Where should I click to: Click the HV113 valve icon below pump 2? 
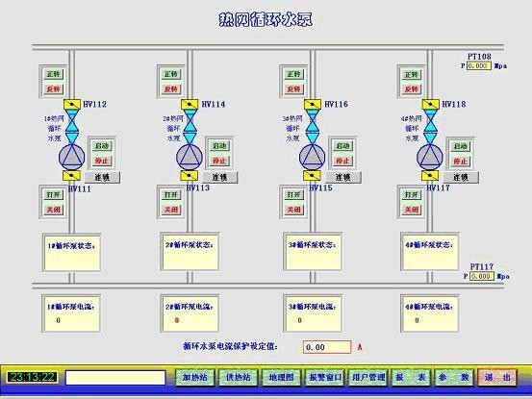pyautogui.click(x=190, y=176)
